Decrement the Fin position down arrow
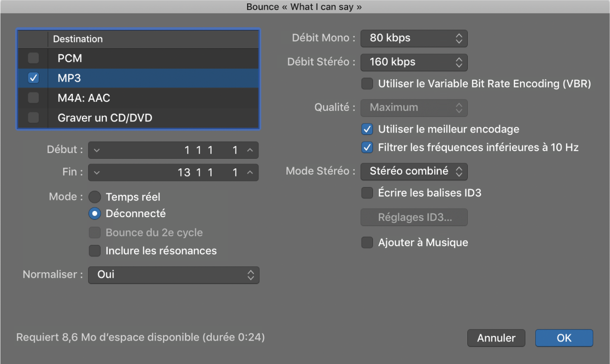The width and height of the screenshot is (610, 364). (x=97, y=173)
